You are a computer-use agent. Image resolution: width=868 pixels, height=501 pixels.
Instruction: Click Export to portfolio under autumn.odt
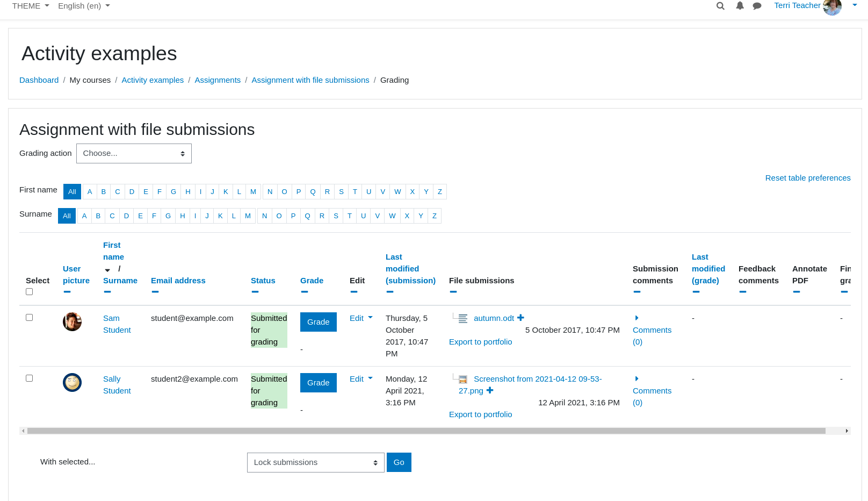point(481,342)
